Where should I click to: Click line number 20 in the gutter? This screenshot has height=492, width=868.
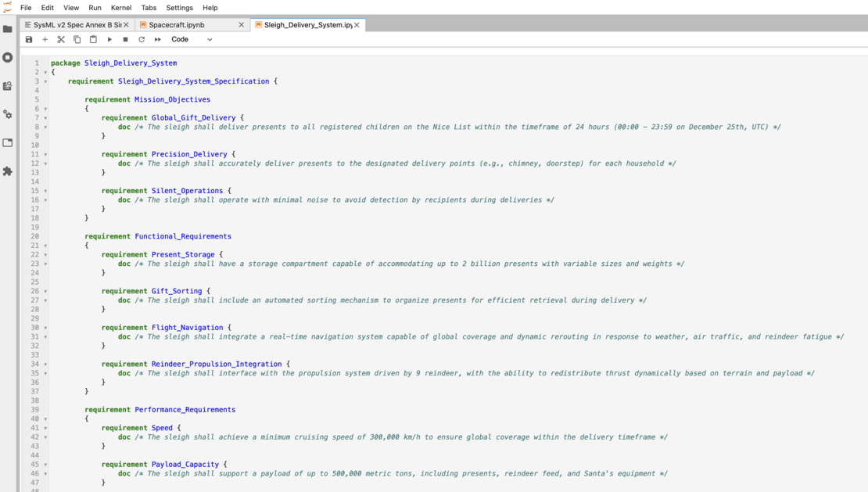pos(35,236)
